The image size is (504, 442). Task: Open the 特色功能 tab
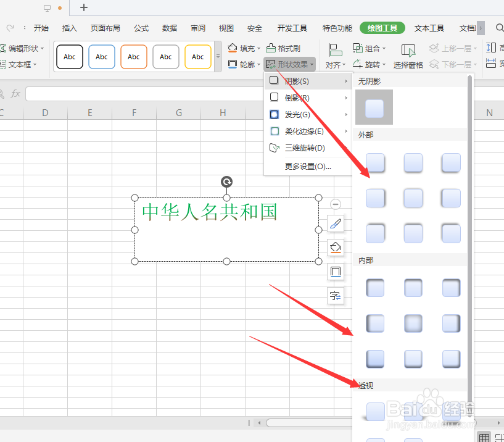[337, 28]
